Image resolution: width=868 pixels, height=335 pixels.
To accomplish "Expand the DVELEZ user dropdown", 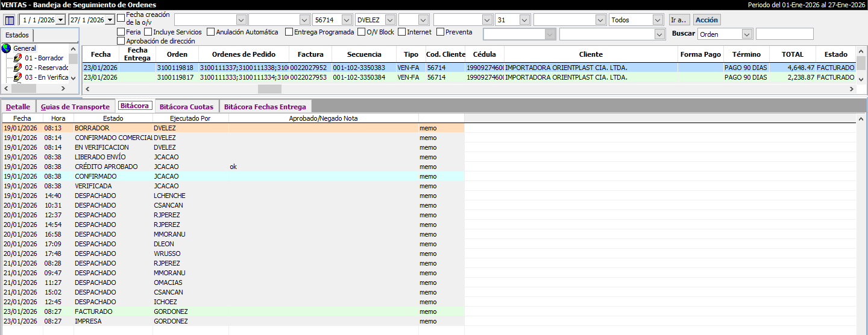I will 389,20.
